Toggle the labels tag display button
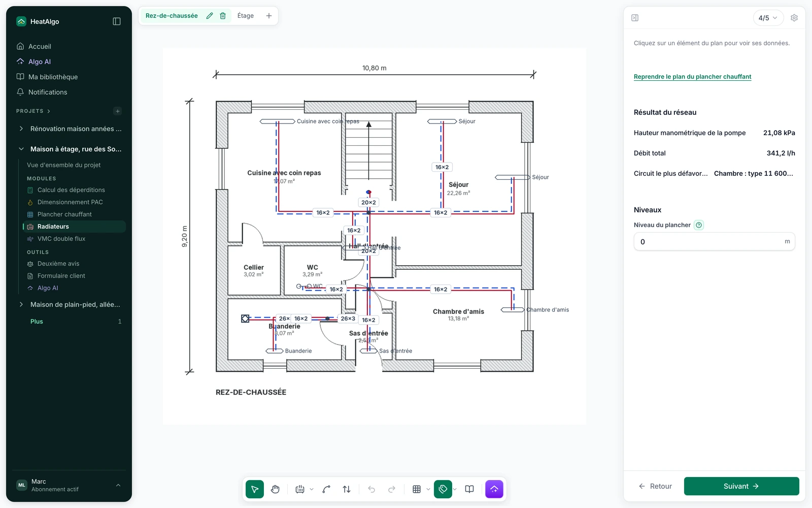The width and height of the screenshot is (812, 508). tap(443, 489)
